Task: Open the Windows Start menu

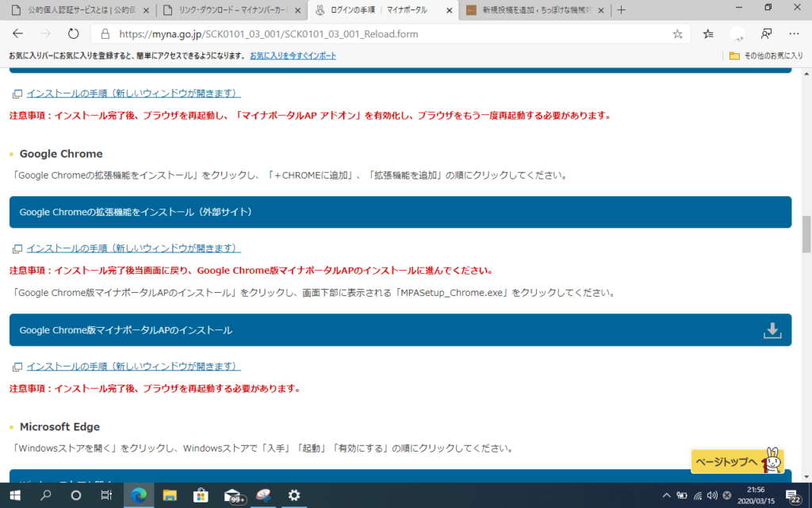Action: pos(15,495)
